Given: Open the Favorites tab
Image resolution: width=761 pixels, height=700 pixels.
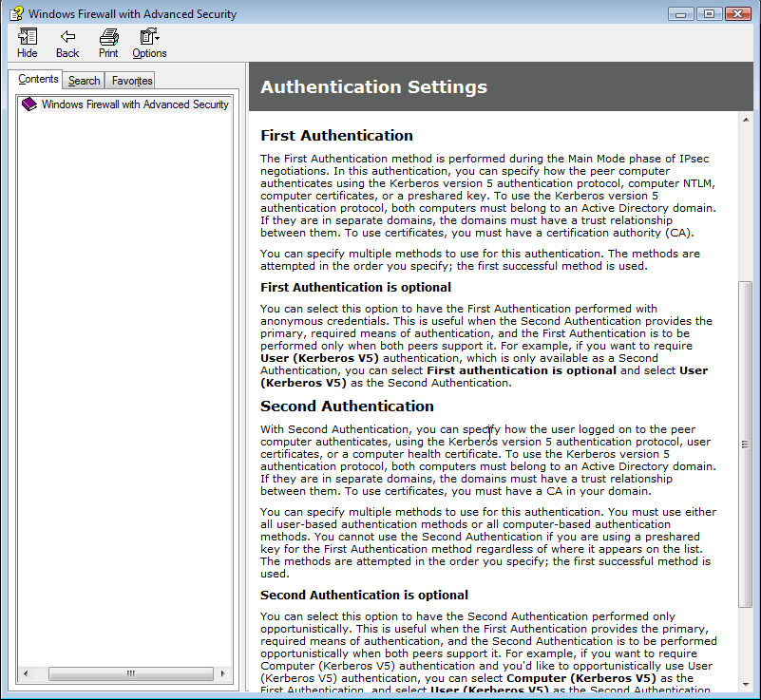Looking at the screenshot, I should [x=132, y=81].
